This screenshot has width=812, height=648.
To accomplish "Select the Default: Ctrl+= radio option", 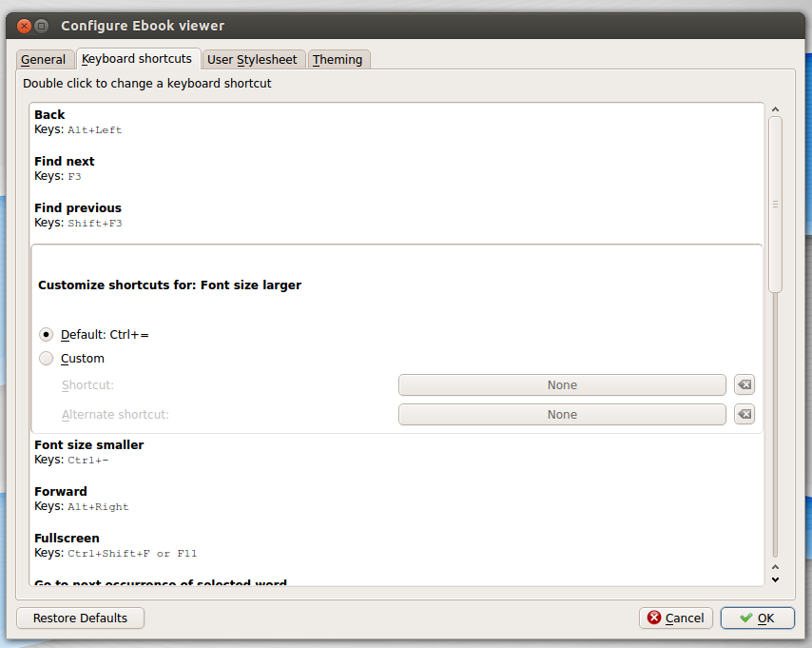I will pyautogui.click(x=47, y=335).
